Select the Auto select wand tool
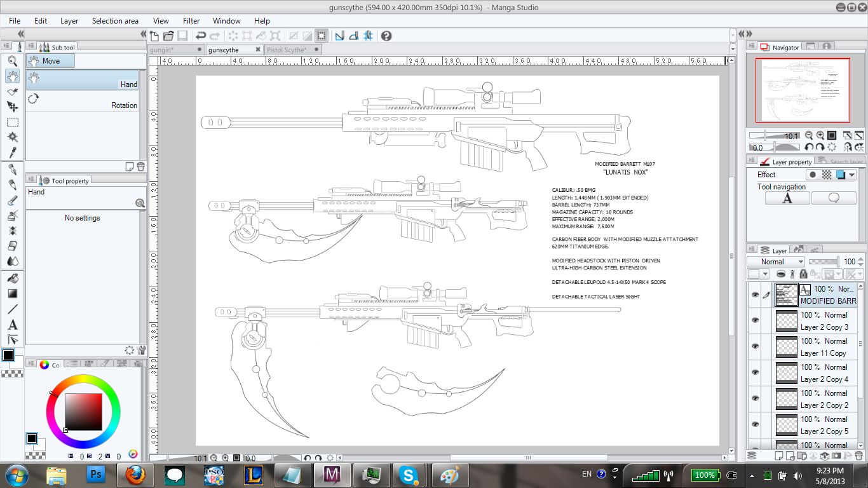 click(x=12, y=138)
